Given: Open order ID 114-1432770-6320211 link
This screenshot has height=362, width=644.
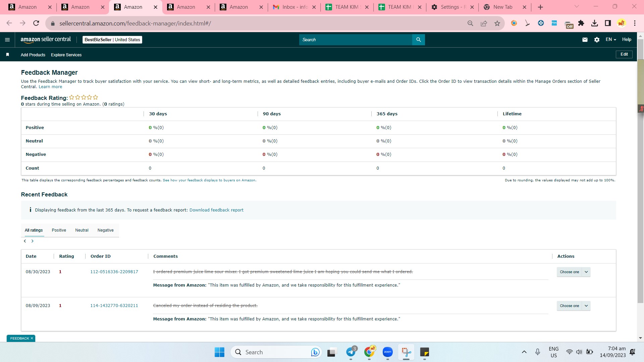Looking at the screenshot, I should pyautogui.click(x=114, y=306).
